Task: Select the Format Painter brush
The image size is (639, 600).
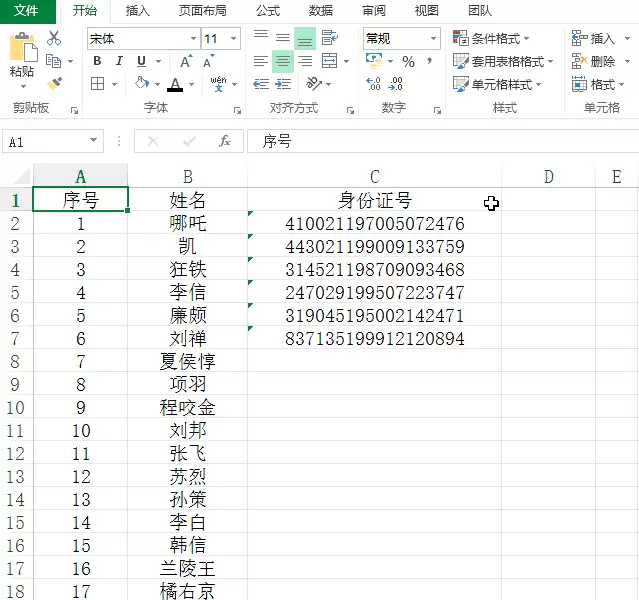Action: (x=54, y=83)
